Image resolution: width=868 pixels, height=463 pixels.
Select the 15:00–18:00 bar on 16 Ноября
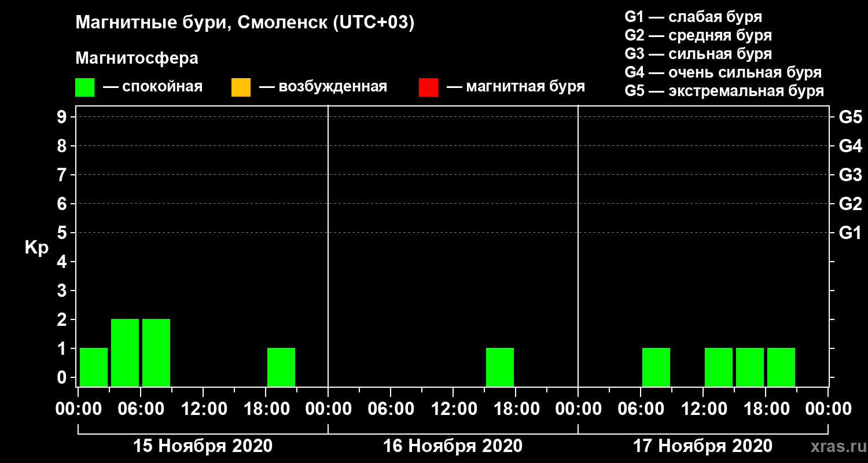click(x=500, y=367)
